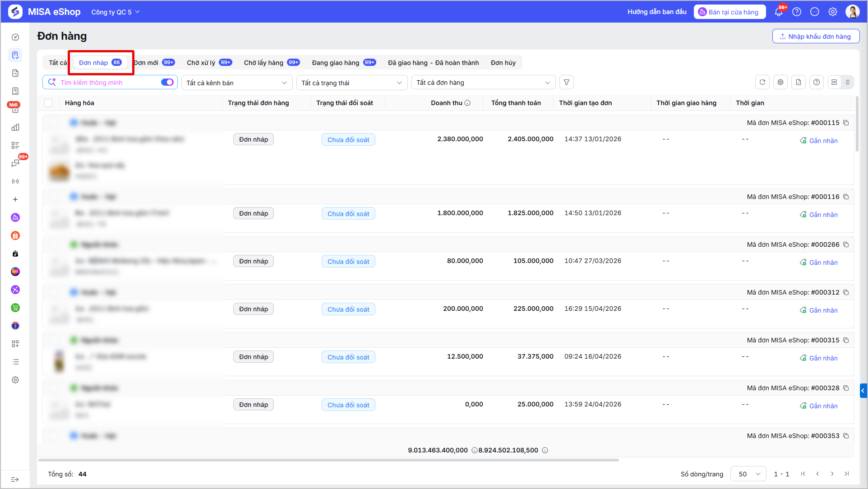Expand the 'Công ty QC 5' company selector
The width and height of the screenshot is (868, 489).
pos(115,12)
